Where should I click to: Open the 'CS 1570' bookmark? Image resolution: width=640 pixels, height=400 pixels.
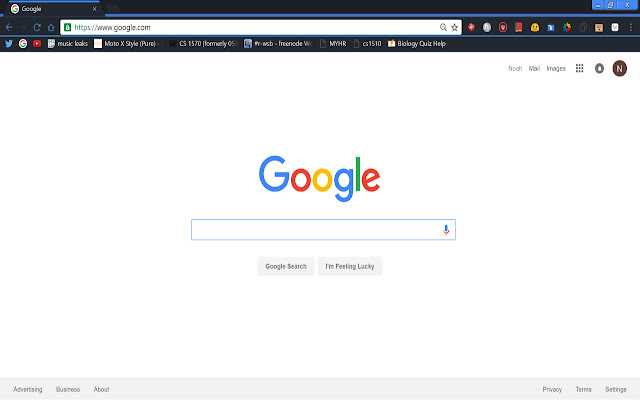[x=203, y=43]
